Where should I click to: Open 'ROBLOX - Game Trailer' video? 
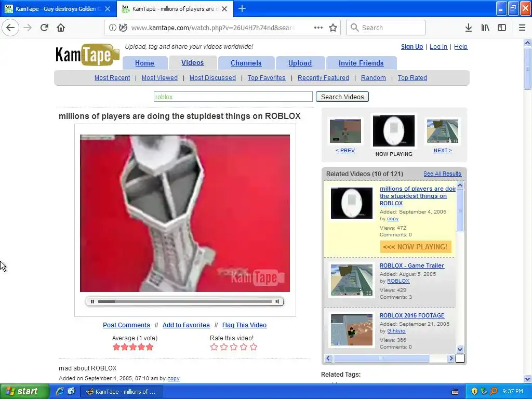(x=412, y=265)
